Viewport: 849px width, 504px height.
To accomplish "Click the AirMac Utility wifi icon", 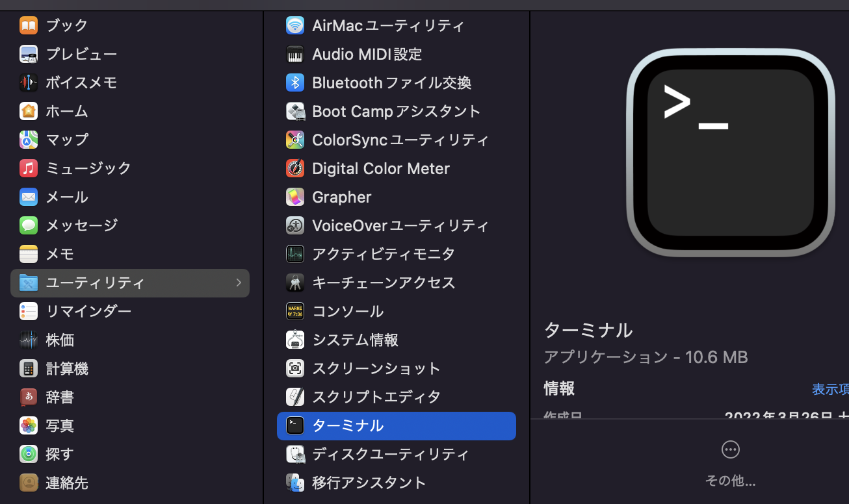I will [x=295, y=26].
